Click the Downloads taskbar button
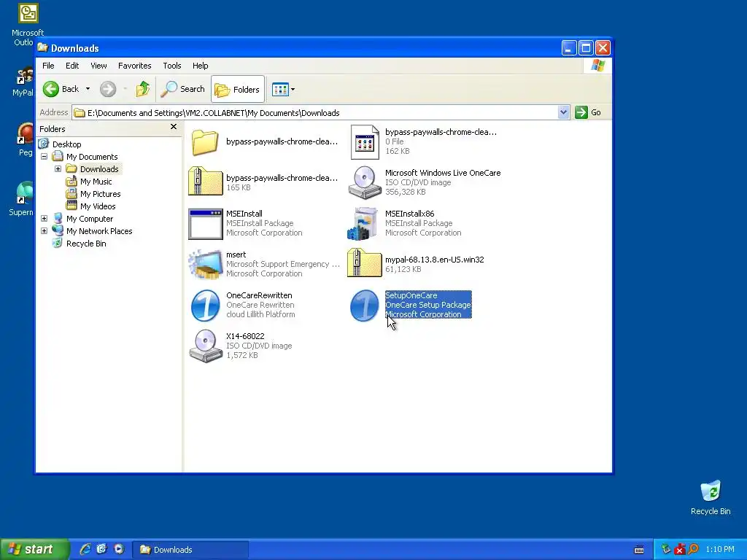Screen dimensions: 747x560 (x=190, y=550)
